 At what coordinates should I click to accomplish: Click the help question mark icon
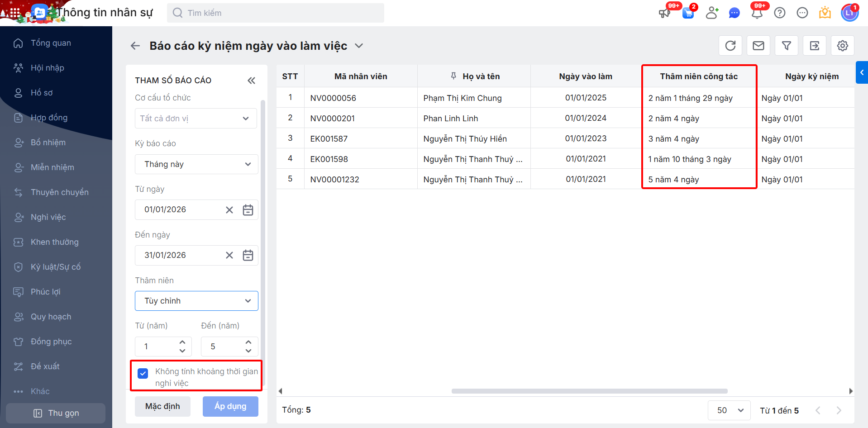tap(779, 13)
